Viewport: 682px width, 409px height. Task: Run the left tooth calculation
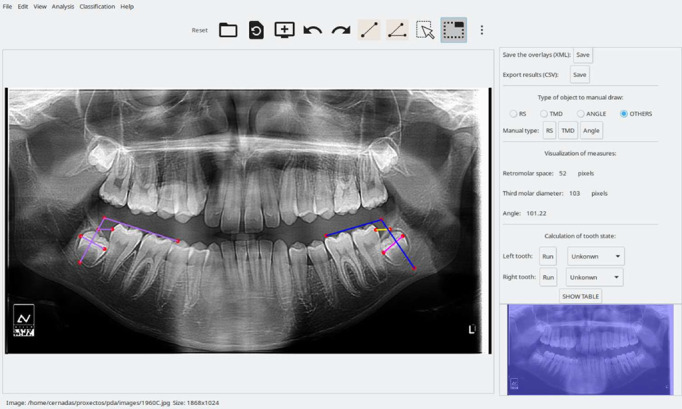click(548, 256)
